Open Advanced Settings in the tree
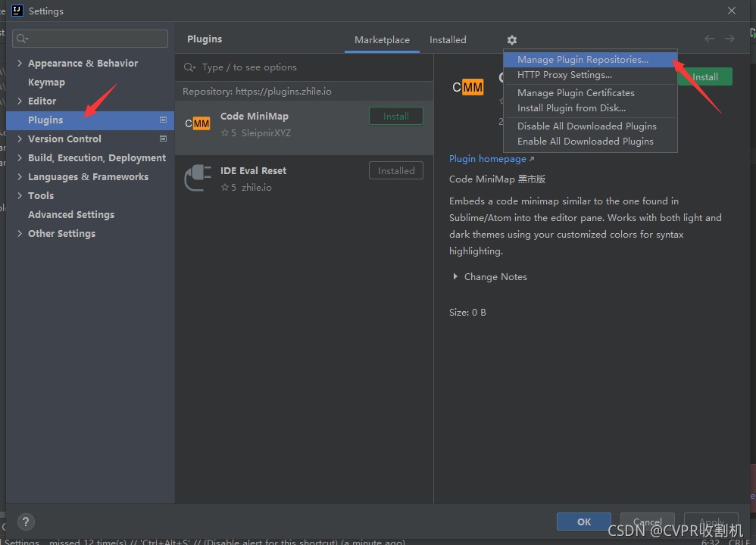This screenshot has width=756, height=545. click(x=71, y=214)
